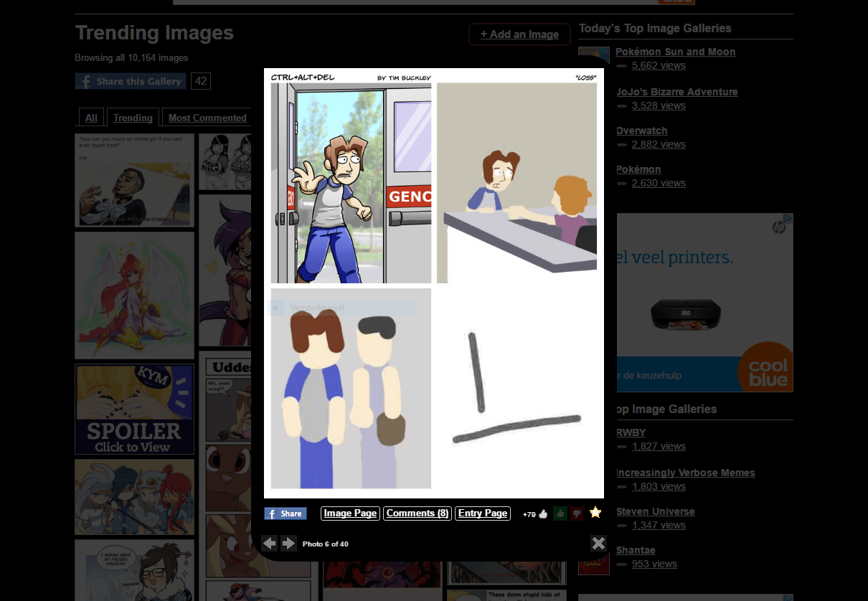This screenshot has width=868, height=601.
Task: Click the 1,803 views link
Action: (659, 486)
